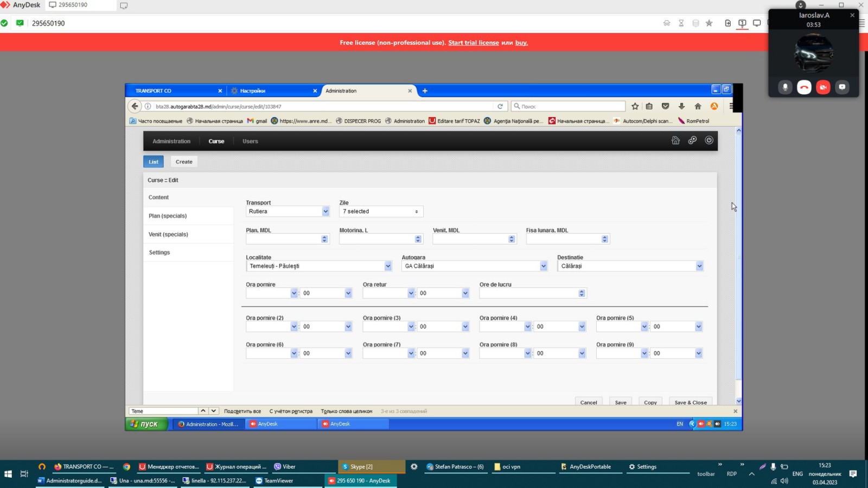Click the Copy button

[x=650, y=402]
